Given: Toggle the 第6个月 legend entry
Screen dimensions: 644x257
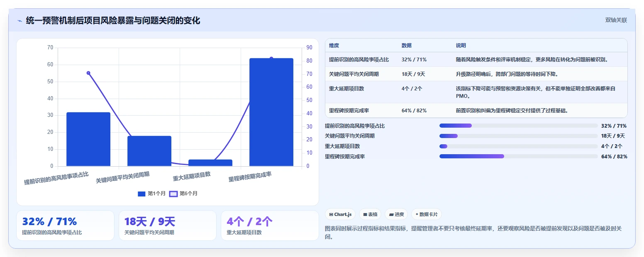Looking at the screenshot, I should pyautogui.click(x=183, y=194).
